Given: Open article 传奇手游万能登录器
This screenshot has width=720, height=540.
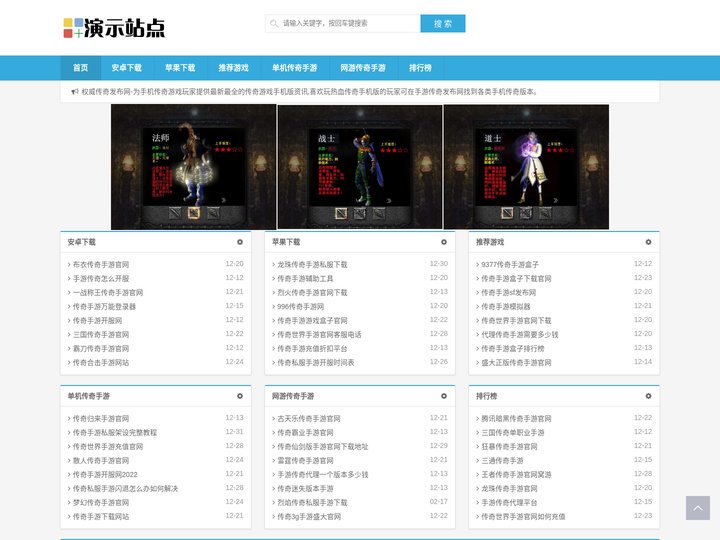Looking at the screenshot, I should coord(104,307).
